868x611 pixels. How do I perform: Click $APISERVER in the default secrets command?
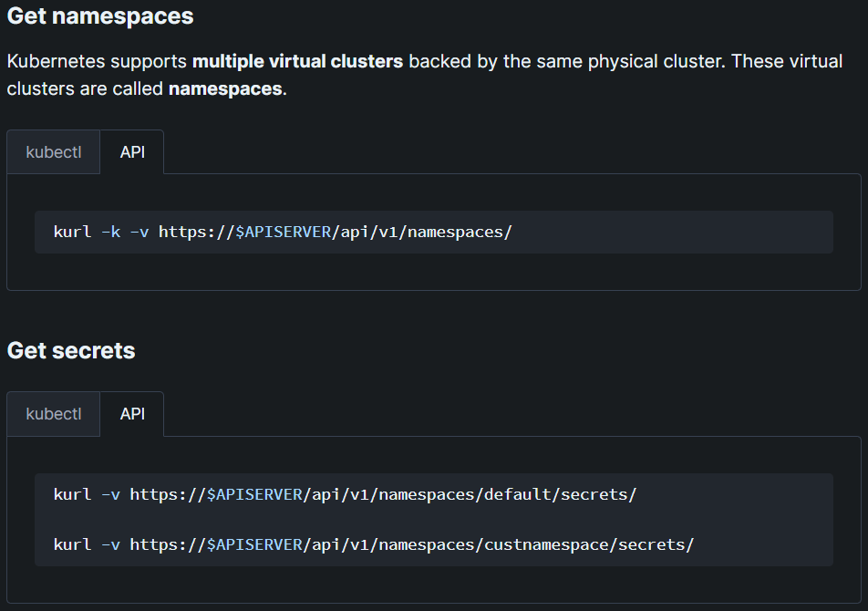(254, 494)
